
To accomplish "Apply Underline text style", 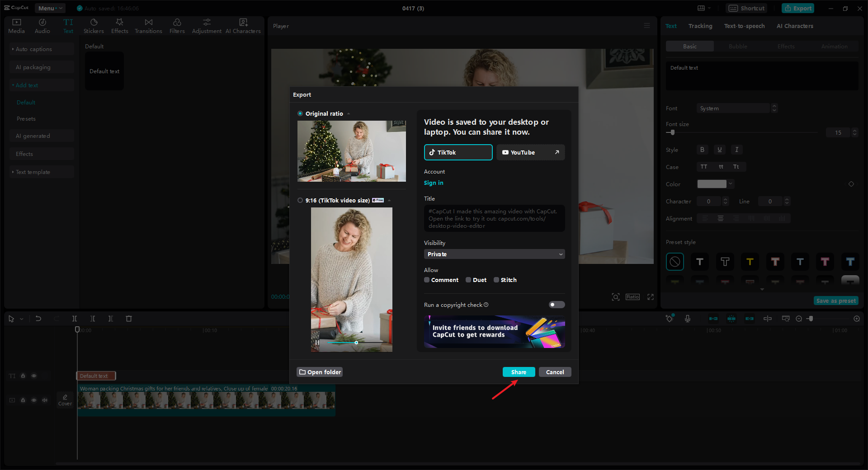I will click(719, 150).
